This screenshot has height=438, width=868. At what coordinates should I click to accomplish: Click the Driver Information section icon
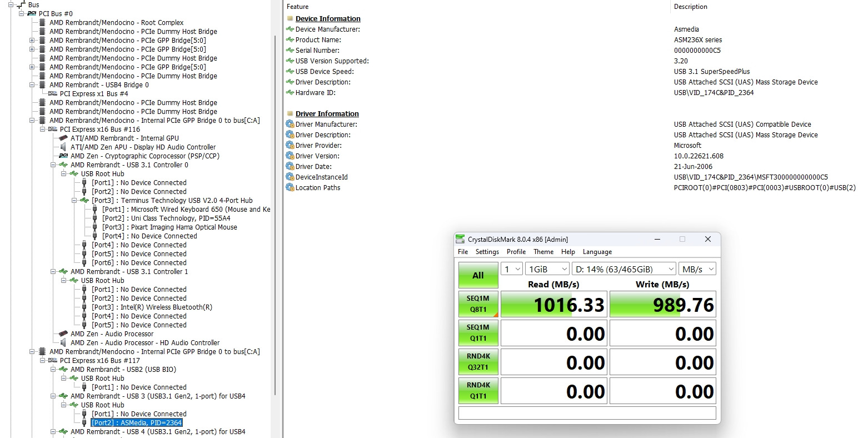(x=290, y=113)
